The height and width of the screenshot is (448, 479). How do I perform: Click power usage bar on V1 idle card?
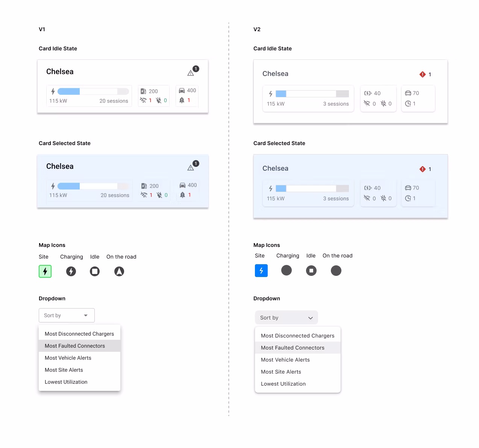(x=93, y=91)
